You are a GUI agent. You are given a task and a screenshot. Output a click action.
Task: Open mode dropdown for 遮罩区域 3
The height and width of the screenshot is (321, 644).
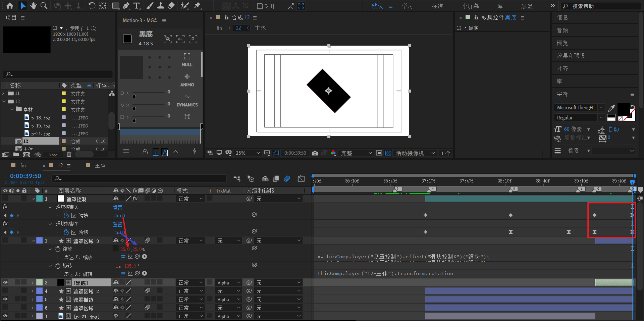(x=191, y=240)
